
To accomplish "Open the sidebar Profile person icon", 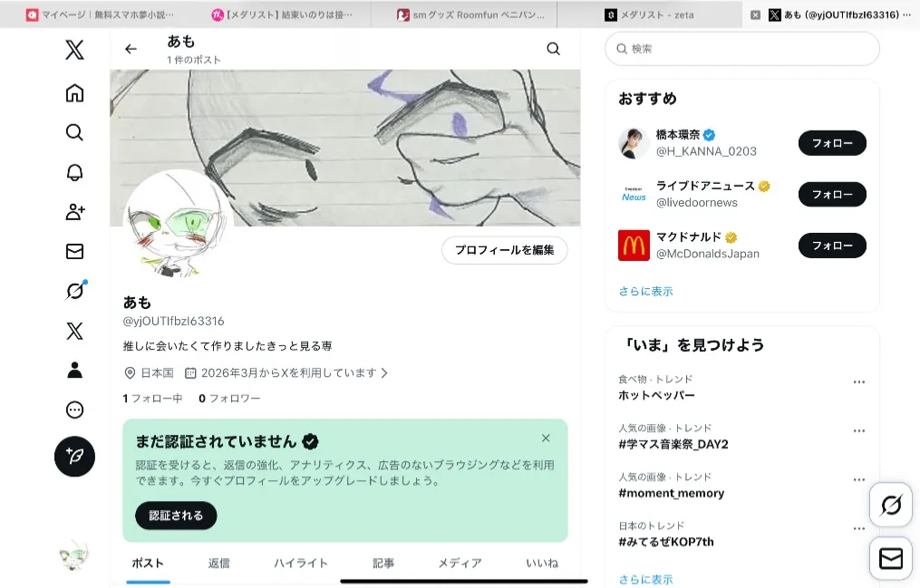I will pos(74,370).
